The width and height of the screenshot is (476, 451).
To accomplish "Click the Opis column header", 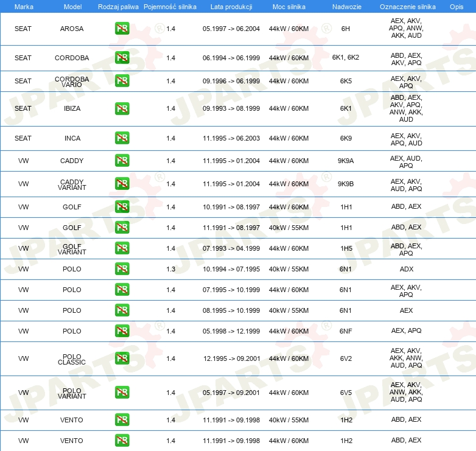I will click(x=457, y=7).
